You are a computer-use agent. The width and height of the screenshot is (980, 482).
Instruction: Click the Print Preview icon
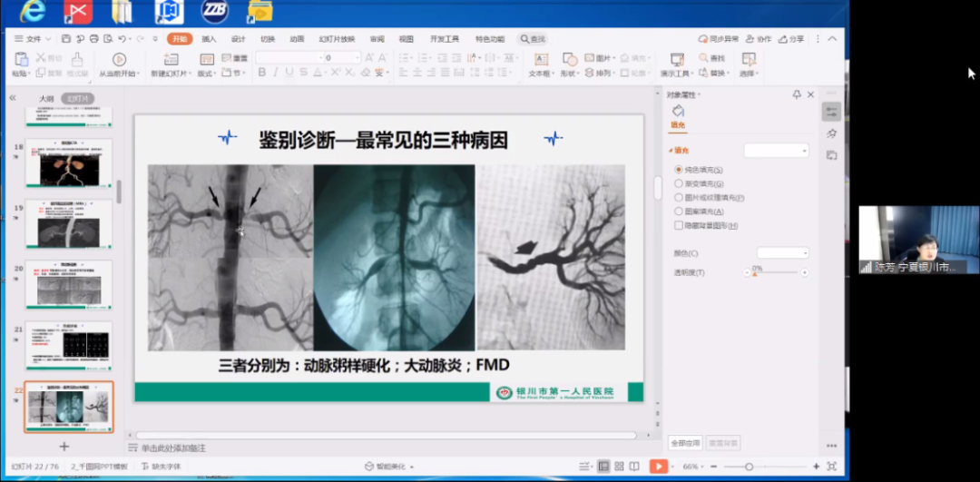coord(108,39)
